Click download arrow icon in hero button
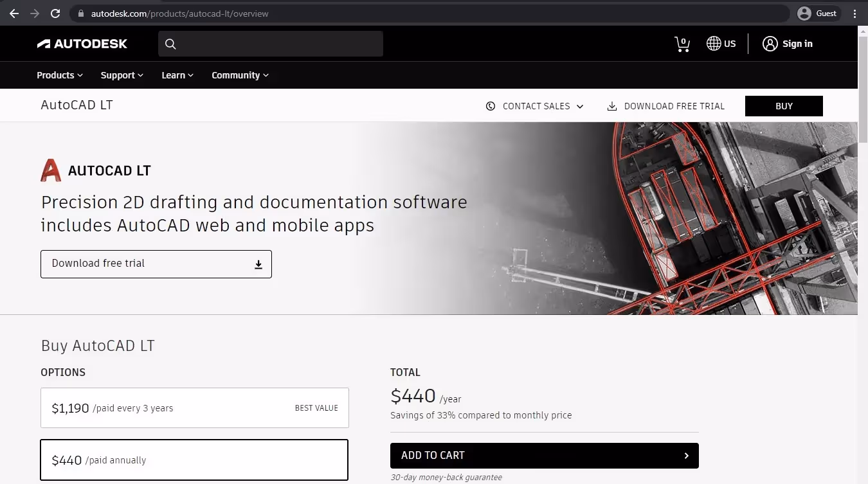Viewport: 868px width, 484px height. (258, 264)
